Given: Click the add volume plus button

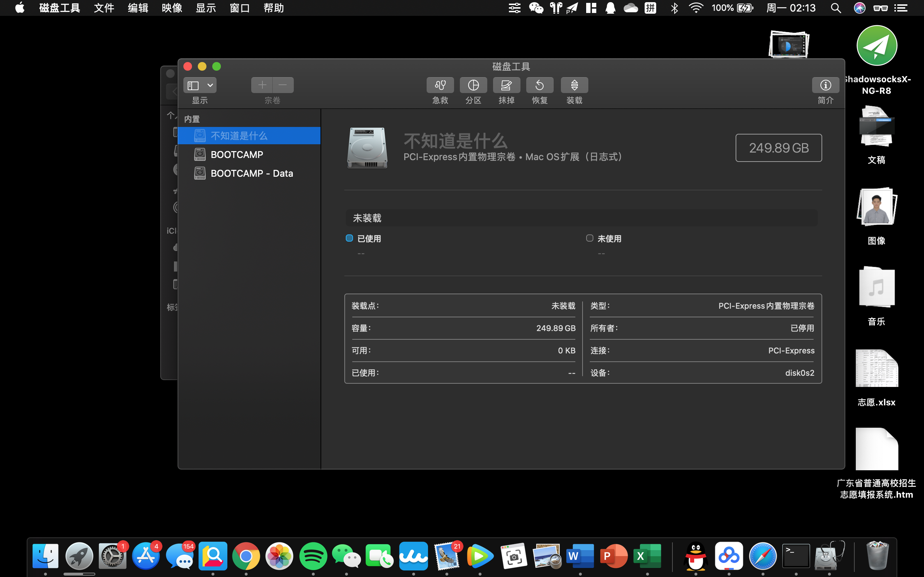Looking at the screenshot, I should [262, 85].
